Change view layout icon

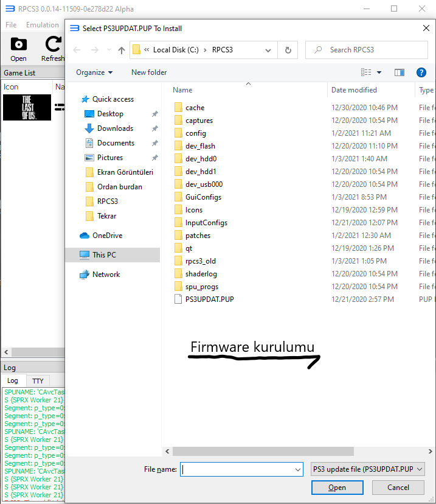click(366, 72)
